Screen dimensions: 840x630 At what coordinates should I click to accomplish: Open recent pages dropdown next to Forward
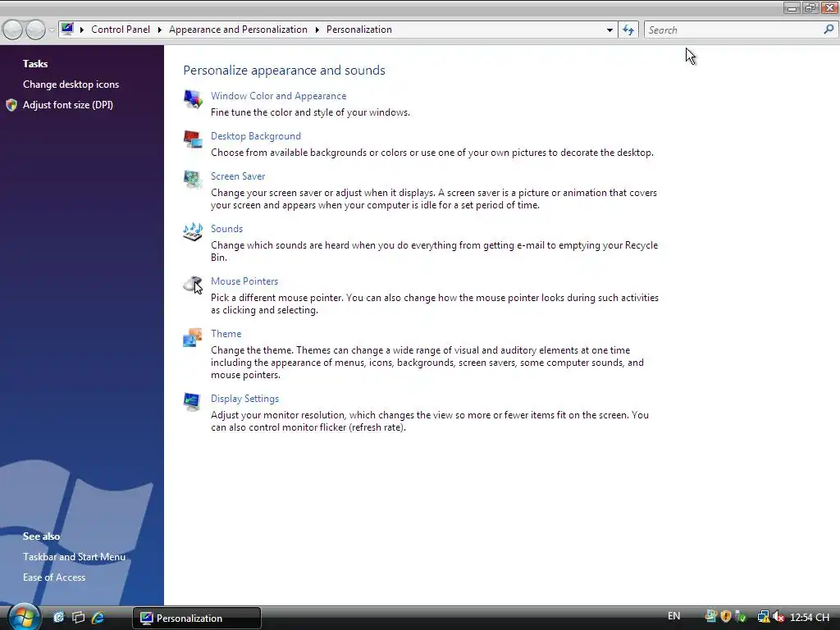pyautogui.click(x=52, y=30)
